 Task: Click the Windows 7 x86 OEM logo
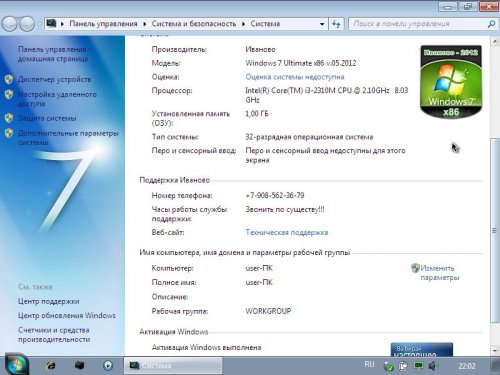[451, 82]
